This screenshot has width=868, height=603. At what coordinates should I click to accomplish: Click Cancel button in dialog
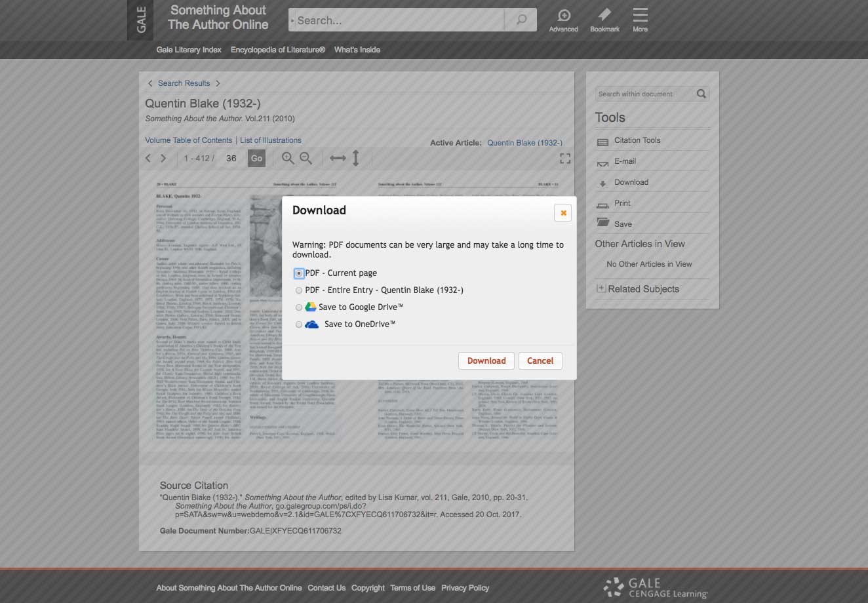coord(540,360)
